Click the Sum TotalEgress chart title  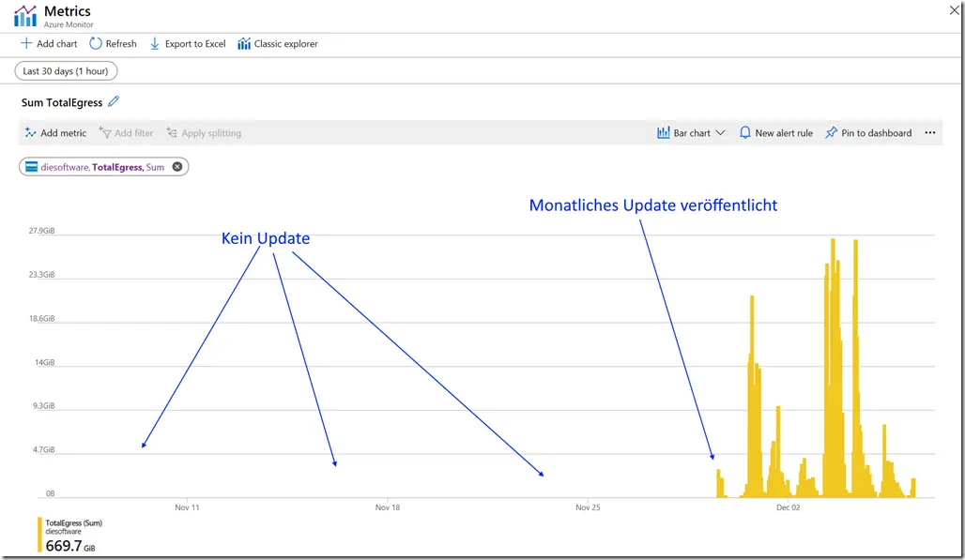click(62, 102)
